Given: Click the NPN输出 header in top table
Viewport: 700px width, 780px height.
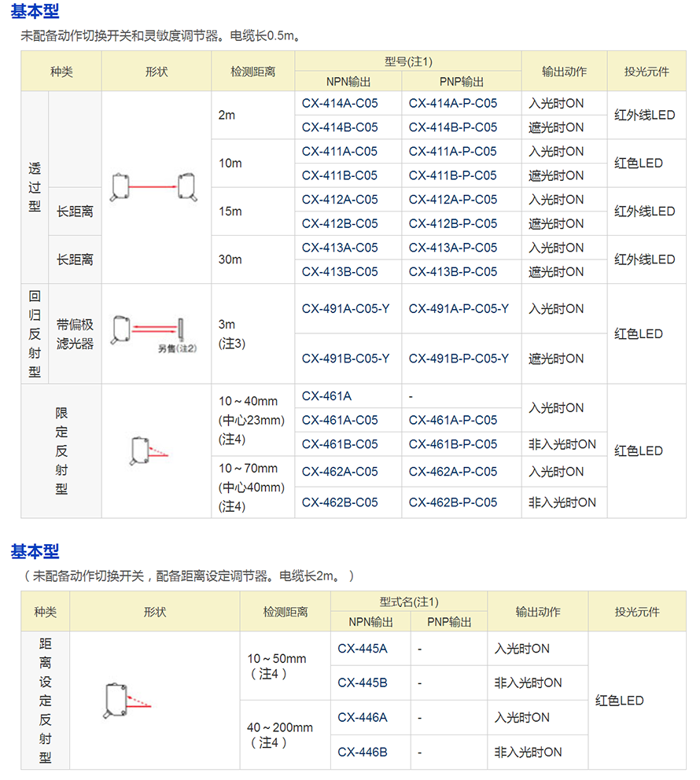Looking at the screenshot, I should [348, 81].
